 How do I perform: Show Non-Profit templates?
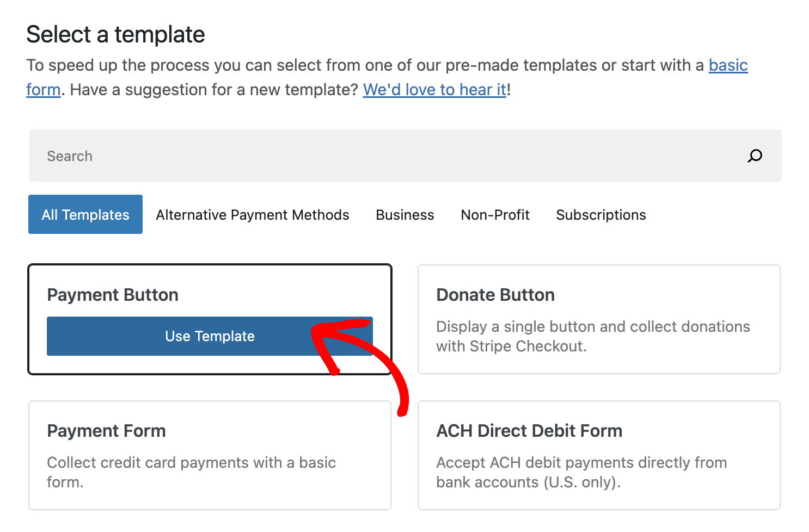(495, 215)
